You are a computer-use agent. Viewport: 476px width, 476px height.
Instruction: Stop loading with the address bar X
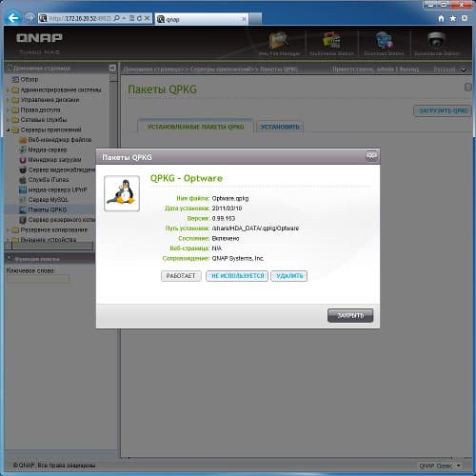(x=147, y=18)
